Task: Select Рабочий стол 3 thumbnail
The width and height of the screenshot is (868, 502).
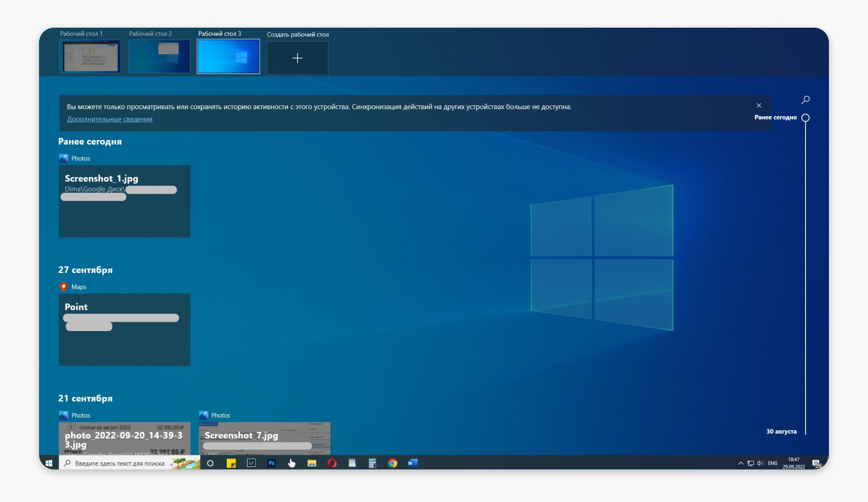Action: (x=228, y=56)
